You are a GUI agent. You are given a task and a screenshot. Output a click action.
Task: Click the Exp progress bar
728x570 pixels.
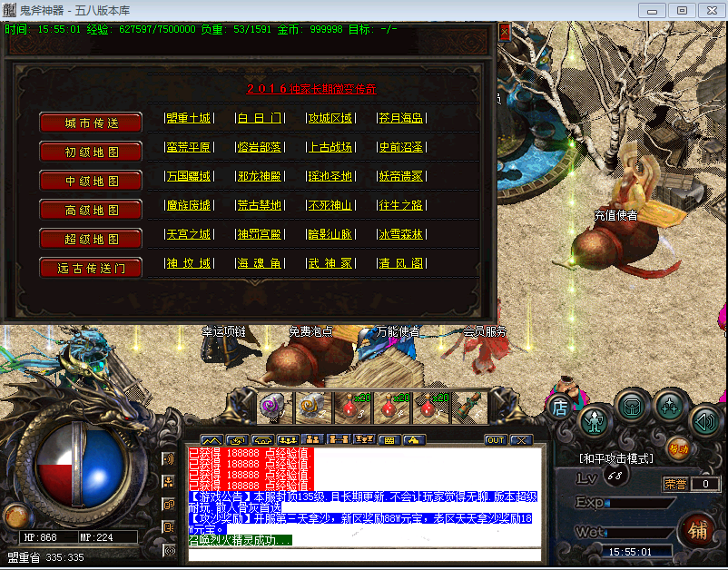pyautogui.click(x=639, y=503)
